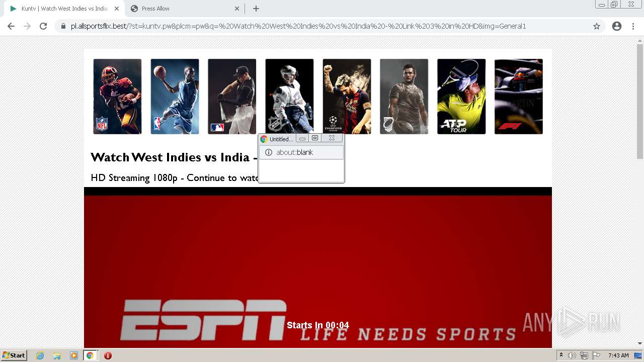Click the HD Streaming 1080p text
Viewport: 644px width, 362px height.
[174, 178]
